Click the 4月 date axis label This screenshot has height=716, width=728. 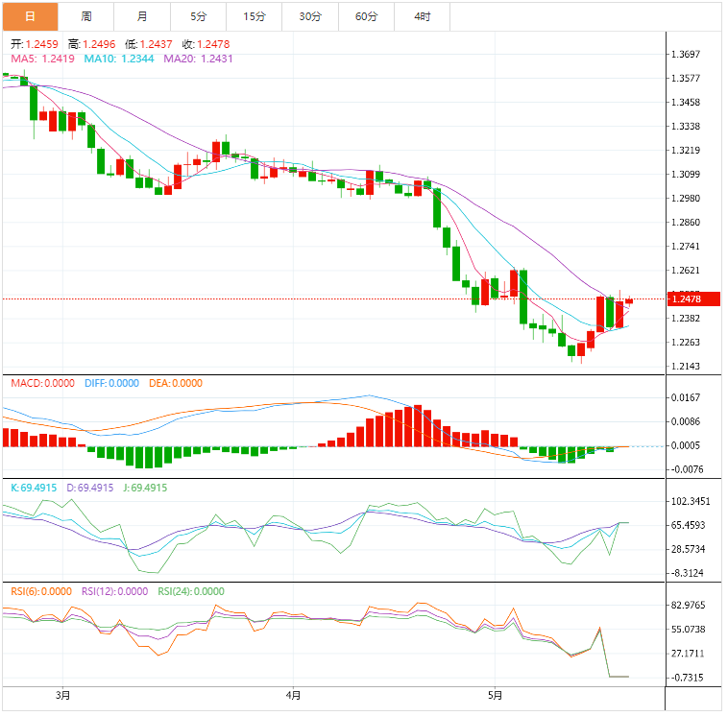[293, 695]
